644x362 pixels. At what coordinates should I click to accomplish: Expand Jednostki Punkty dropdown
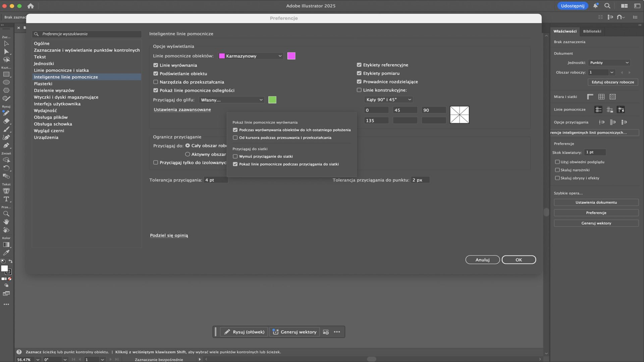pyautogui.click(x=609, y=63)
